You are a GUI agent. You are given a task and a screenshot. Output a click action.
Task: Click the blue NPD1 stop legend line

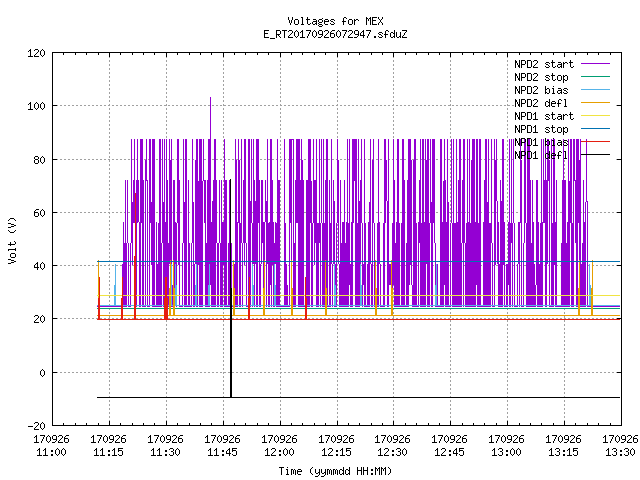[x=595, y=129]
